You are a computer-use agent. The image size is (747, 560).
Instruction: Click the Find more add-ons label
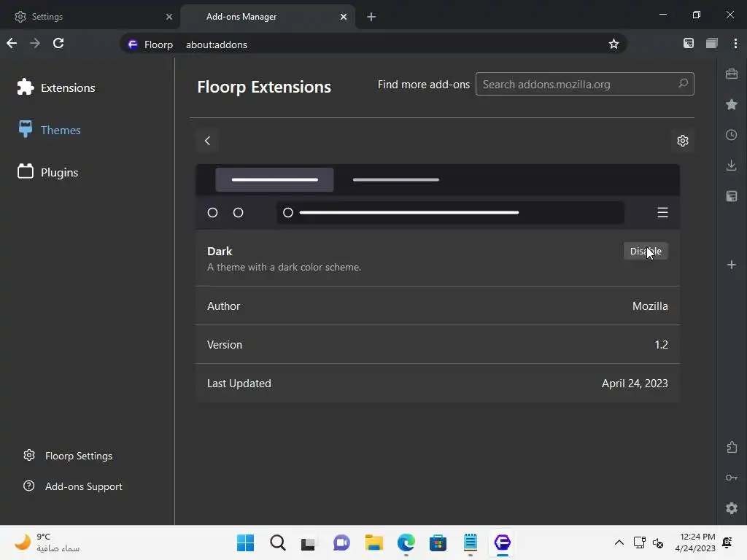pos(424,85)
